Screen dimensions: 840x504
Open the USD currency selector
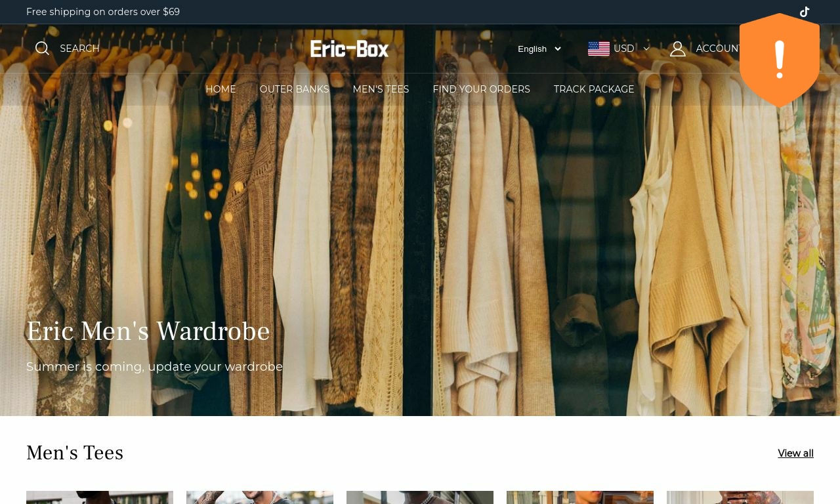(623, 49)
